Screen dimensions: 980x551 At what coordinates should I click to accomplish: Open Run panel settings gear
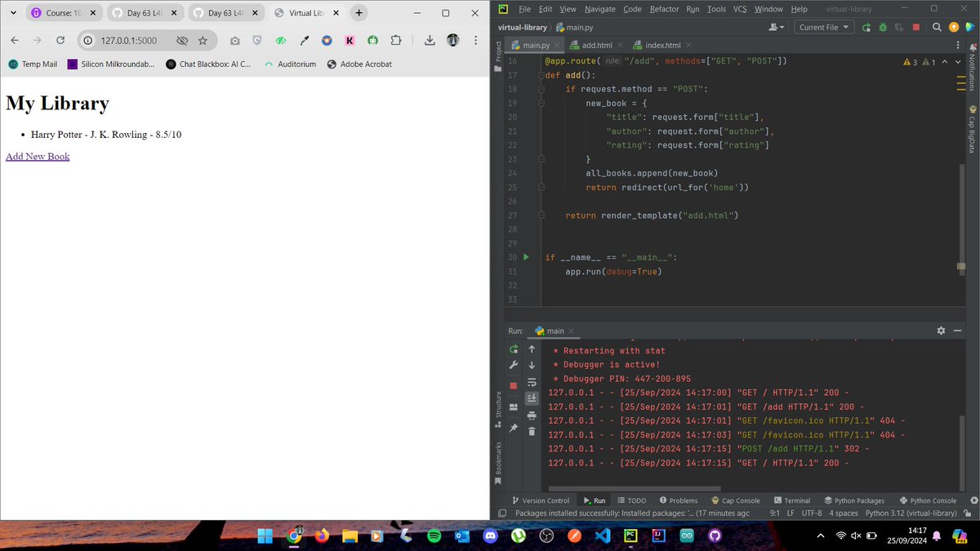point(941,331)
